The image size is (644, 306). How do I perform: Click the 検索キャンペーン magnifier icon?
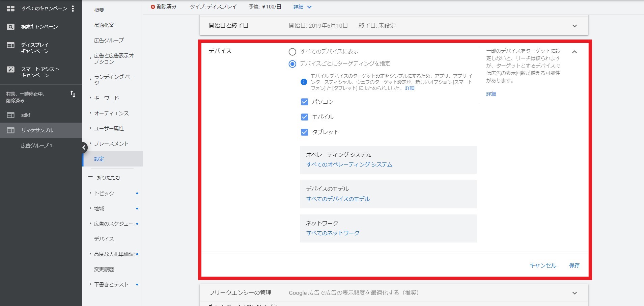coord(11,27)
